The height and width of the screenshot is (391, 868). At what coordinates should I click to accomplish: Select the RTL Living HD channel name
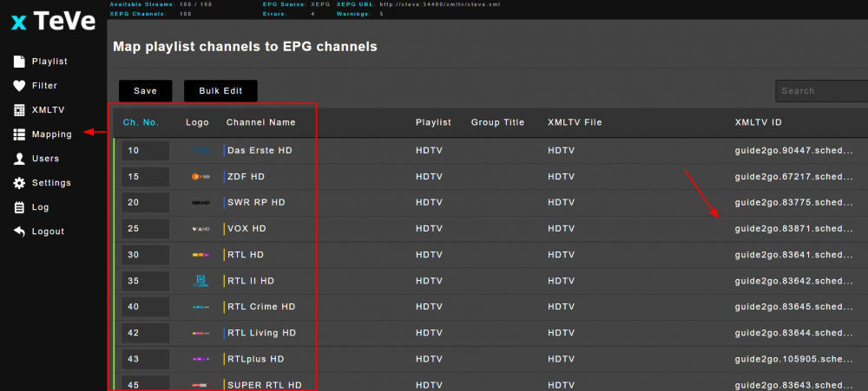(x=262, y=333)
